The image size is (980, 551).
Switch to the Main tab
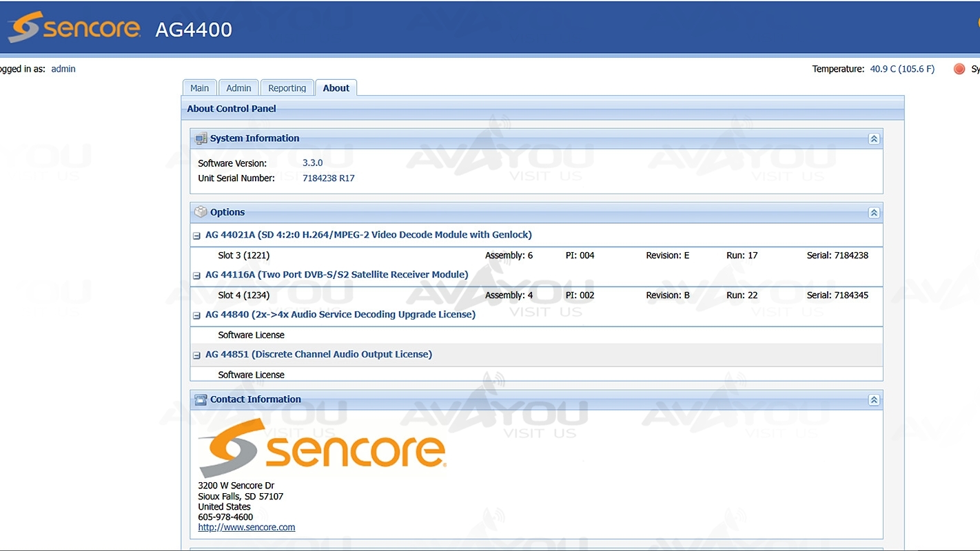pyautogui.click(x=199, y=88)
